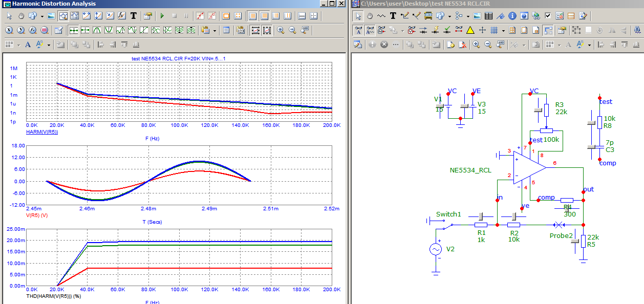Select the arrow pointer tool in Harmonic Distortion window

point(10,16)
